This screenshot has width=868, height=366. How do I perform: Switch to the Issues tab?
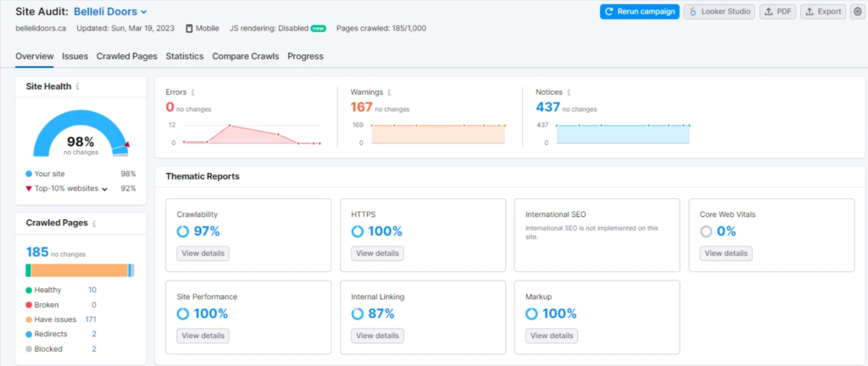(75, 57)
